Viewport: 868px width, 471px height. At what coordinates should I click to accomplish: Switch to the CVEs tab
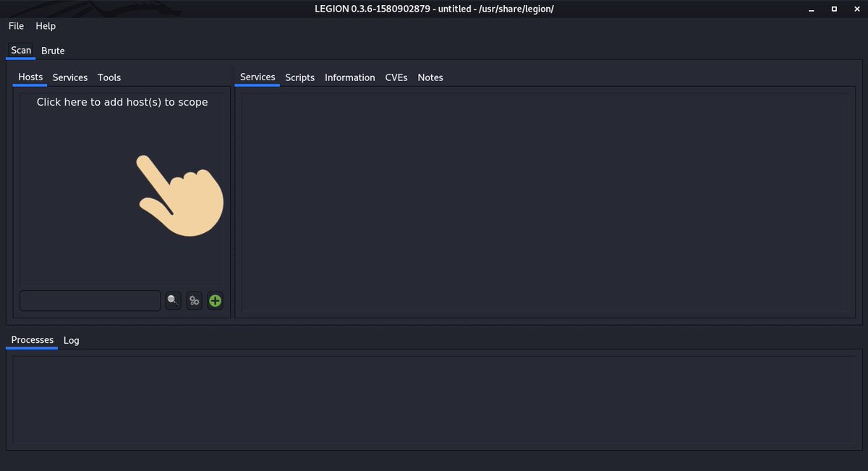coord(396,77)
